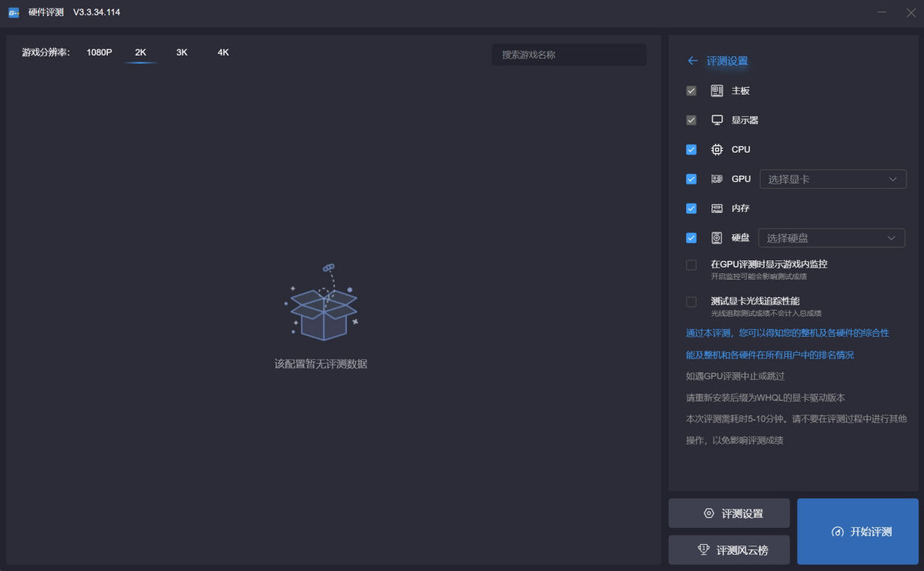This screenshot has height=571, width=924.
Task: Click the CPU chip icon
Action: click(717, 149)
